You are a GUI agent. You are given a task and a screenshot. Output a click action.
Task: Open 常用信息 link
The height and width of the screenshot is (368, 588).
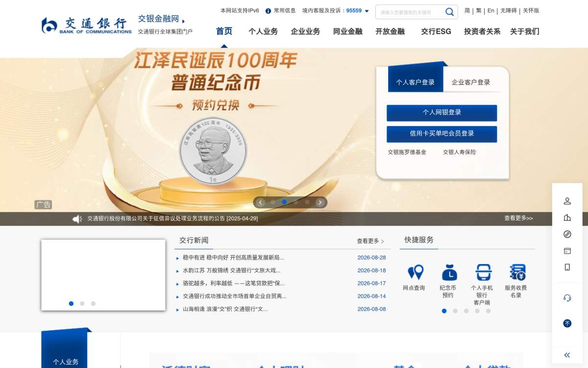click(285, 10)
